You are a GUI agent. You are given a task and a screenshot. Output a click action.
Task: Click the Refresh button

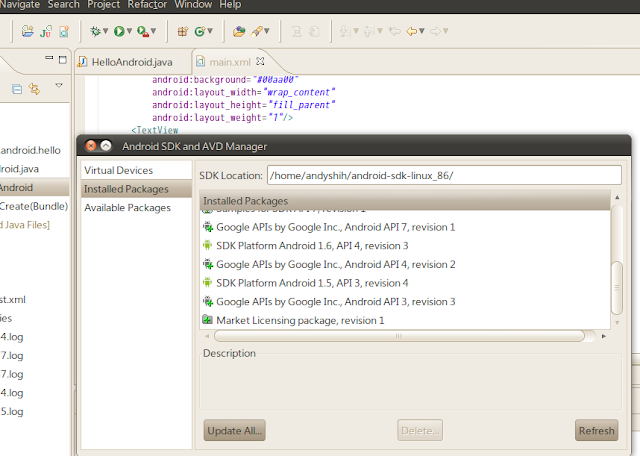point(596,430)
